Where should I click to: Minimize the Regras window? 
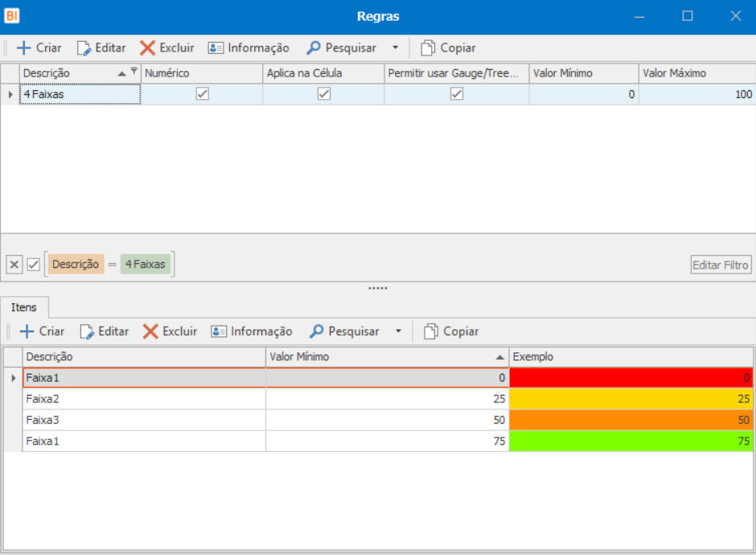pos(639,16)
